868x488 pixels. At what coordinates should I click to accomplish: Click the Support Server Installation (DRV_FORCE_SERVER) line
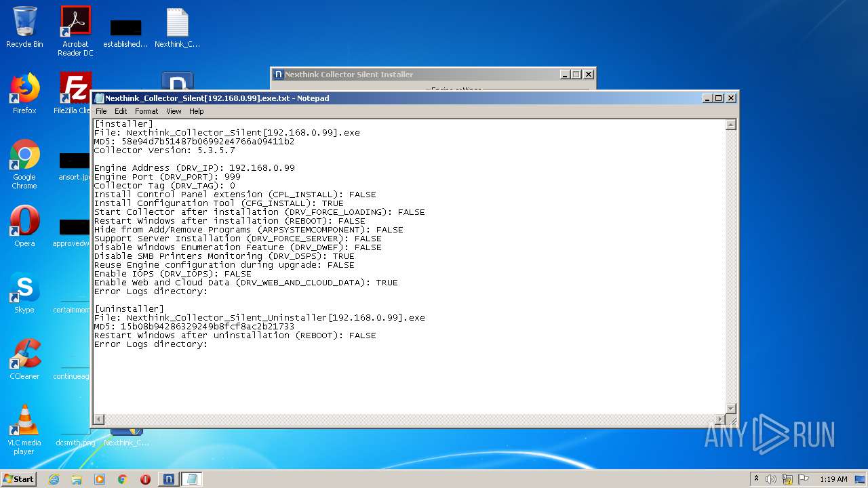pyautogui.click(x=237, y=239)
